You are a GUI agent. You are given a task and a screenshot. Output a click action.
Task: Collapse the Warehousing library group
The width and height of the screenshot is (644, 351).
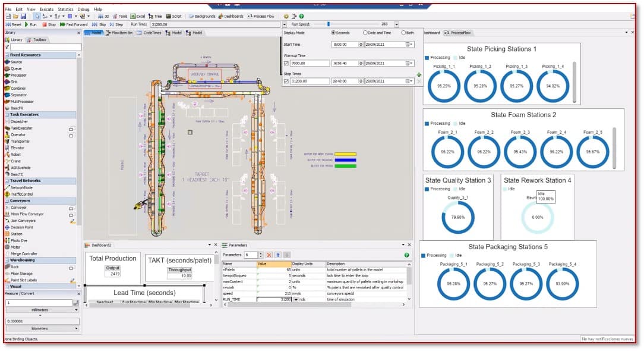7,260
